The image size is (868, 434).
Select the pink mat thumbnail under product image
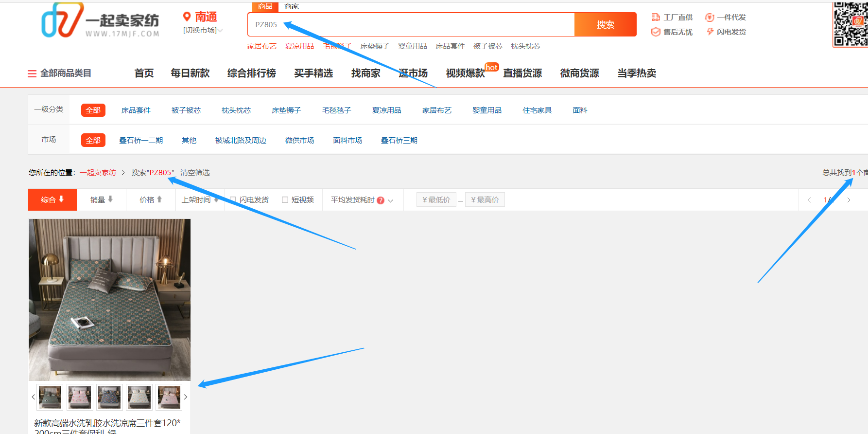pos(80,397)
